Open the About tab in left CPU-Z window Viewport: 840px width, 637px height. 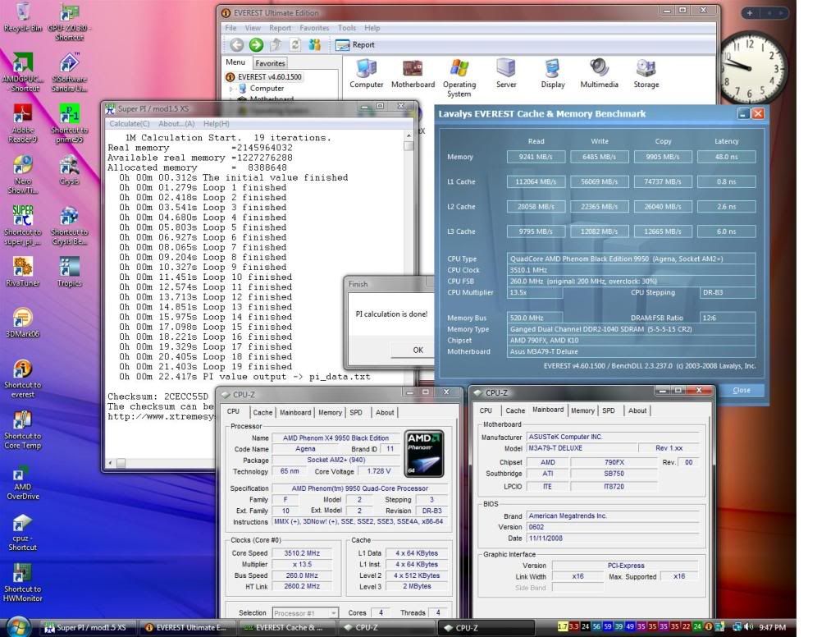(x=385, y=412)
